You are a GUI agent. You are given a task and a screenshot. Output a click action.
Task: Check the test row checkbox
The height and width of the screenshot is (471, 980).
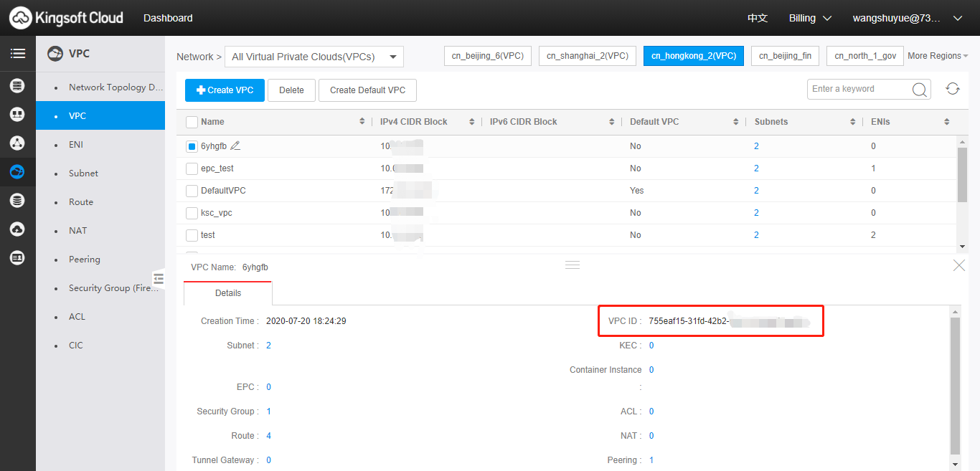pyautogui.click(x=192, y=235)
